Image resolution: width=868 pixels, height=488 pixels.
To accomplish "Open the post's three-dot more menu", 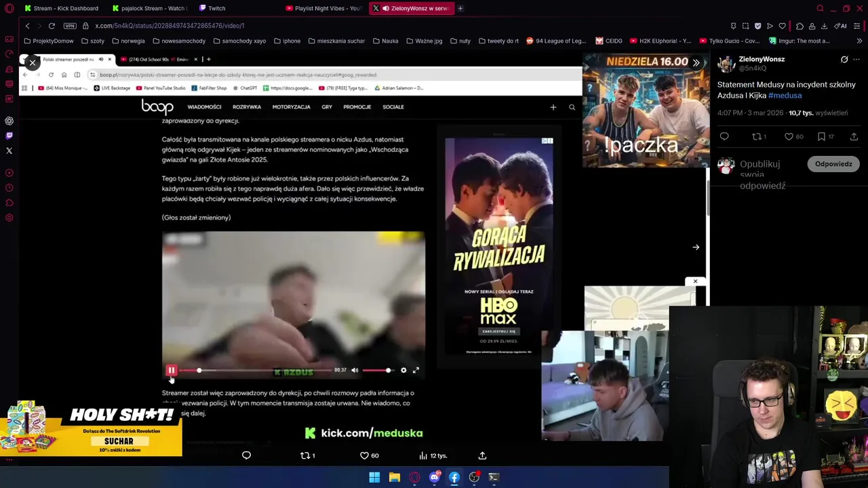I will [x=856, y=60].
